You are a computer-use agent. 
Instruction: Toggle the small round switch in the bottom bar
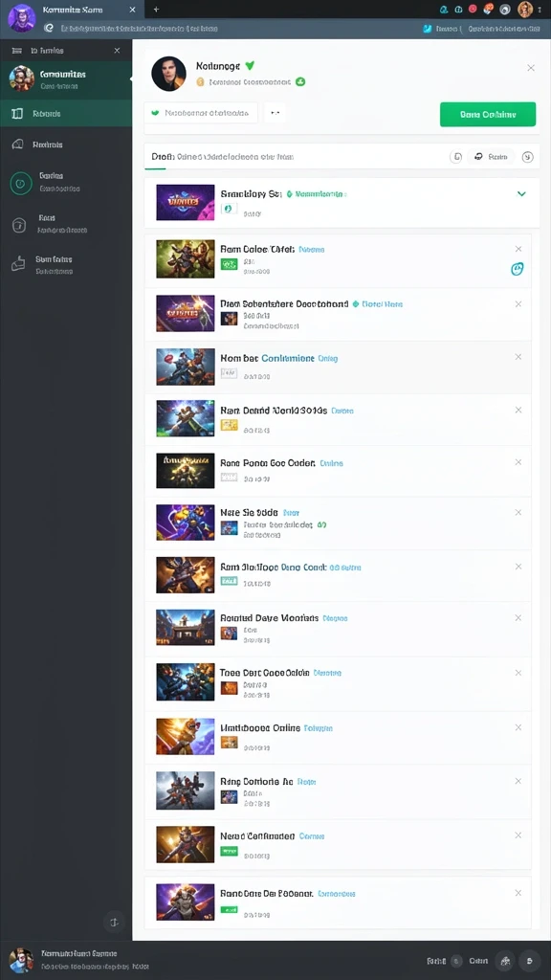coord(456,961)
